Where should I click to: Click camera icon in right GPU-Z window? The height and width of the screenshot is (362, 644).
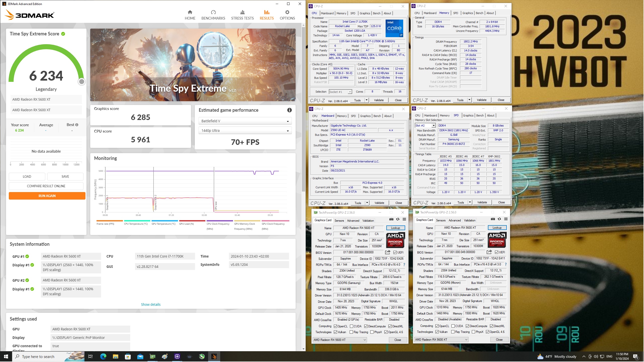coord(493,219)
